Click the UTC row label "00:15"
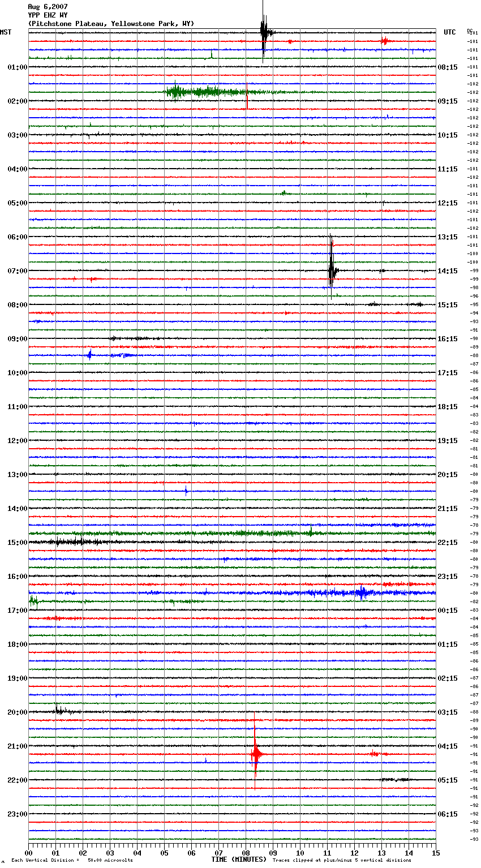The height and width of the screenshot is (868, 481). click(448, 611)
